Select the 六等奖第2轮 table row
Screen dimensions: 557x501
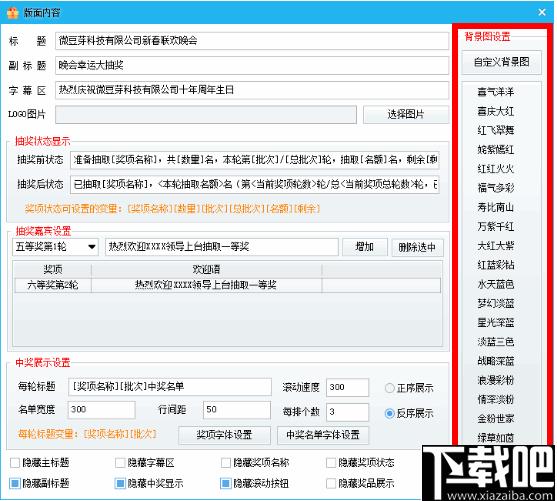tap(227, 285)
